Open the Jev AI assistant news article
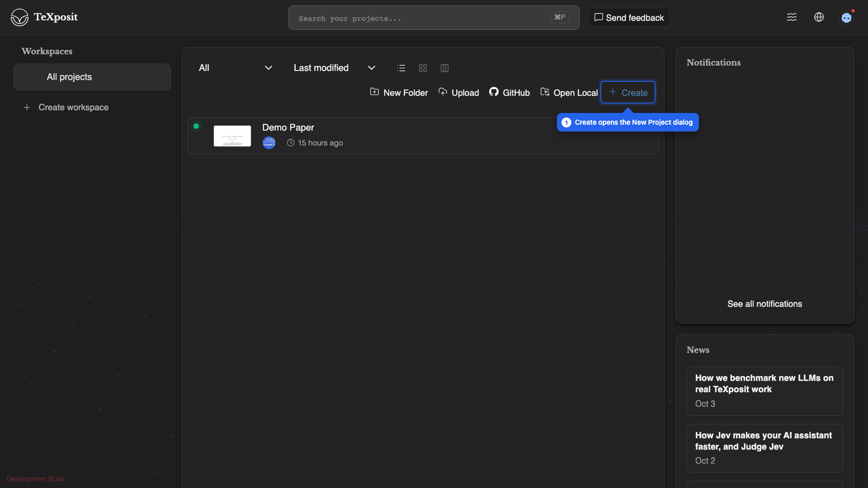This screenshot has height=488, width=868. (x=764, y=448)
